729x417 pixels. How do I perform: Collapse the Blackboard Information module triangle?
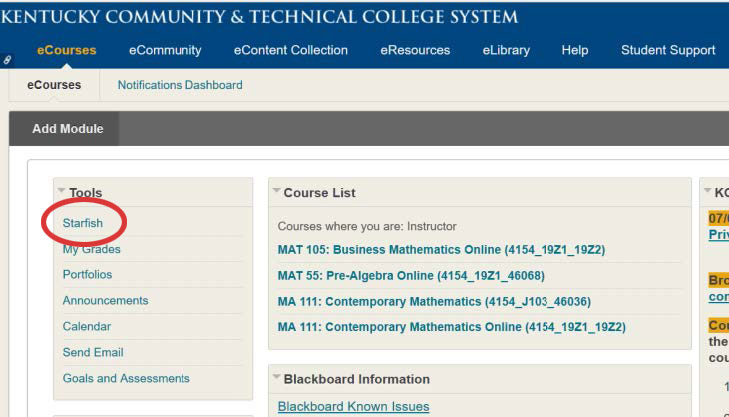276,377
